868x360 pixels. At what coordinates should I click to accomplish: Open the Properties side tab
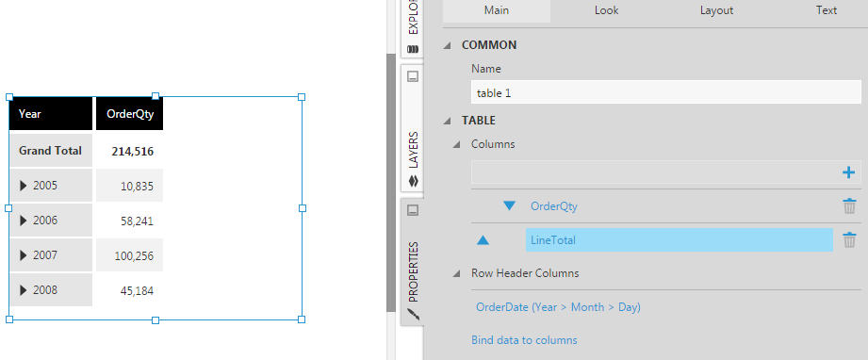413,261
